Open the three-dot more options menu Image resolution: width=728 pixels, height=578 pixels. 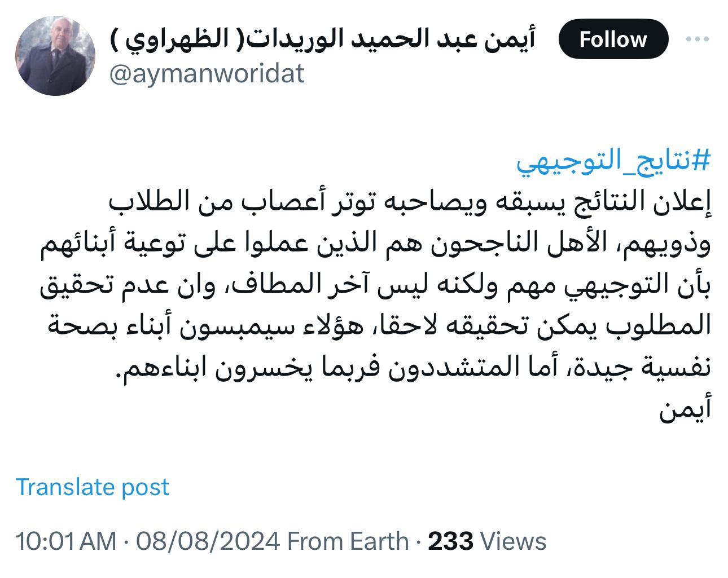coord(696,39)
